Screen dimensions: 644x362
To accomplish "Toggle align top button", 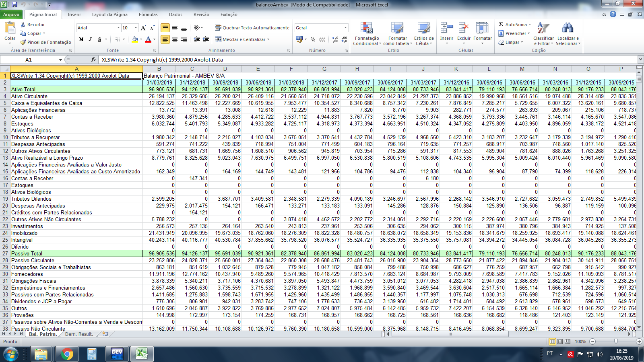I will click(165, 28).
